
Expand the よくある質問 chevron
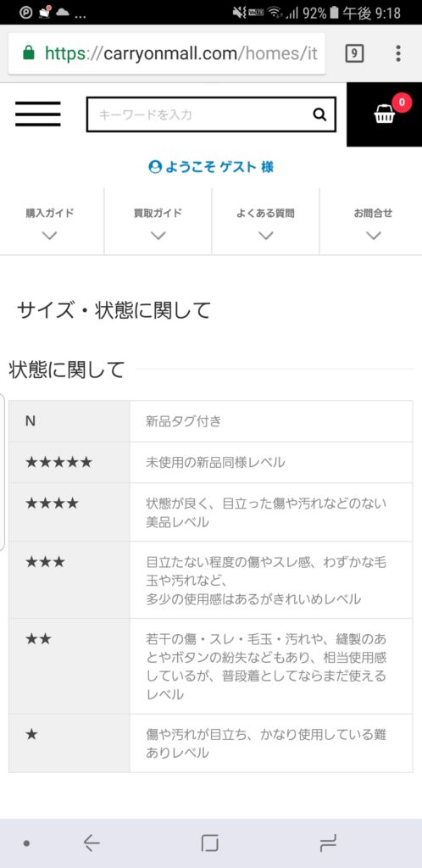click(266, 236)
